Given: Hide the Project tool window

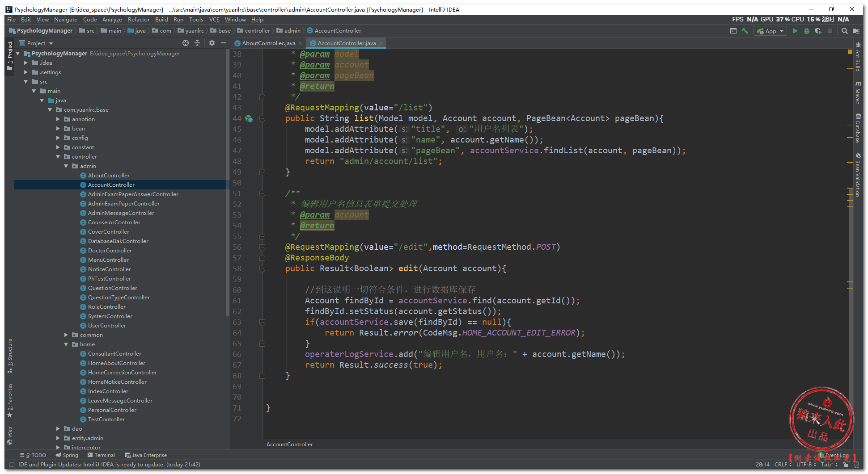Looking at the screenshot, I should 223,43.
